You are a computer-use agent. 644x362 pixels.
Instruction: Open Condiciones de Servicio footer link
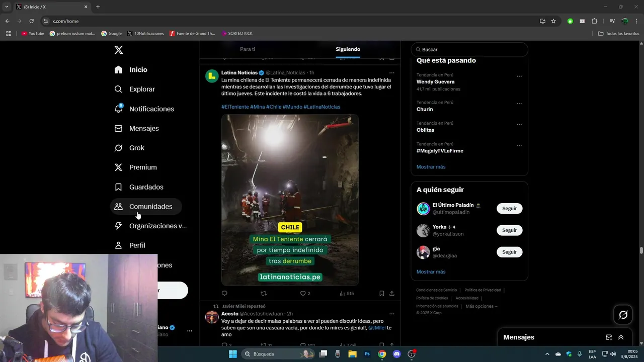click(436, 290)
